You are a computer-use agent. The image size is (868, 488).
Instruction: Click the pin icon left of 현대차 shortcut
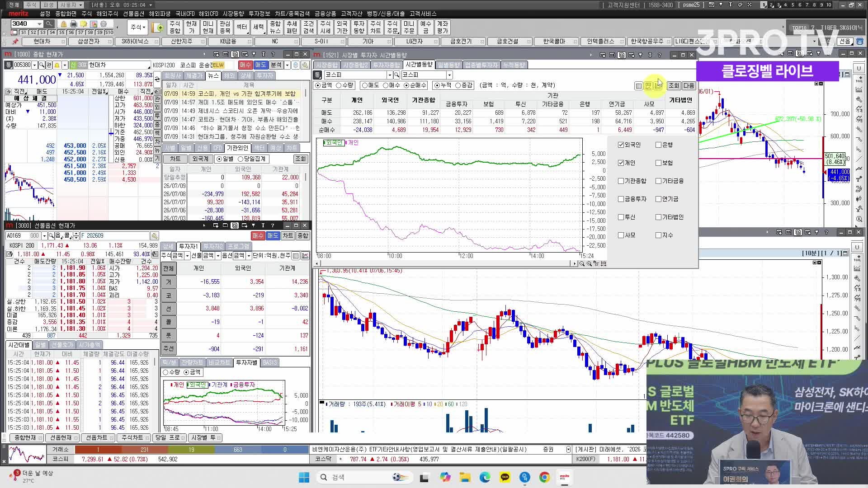click(x=15, y=42)
